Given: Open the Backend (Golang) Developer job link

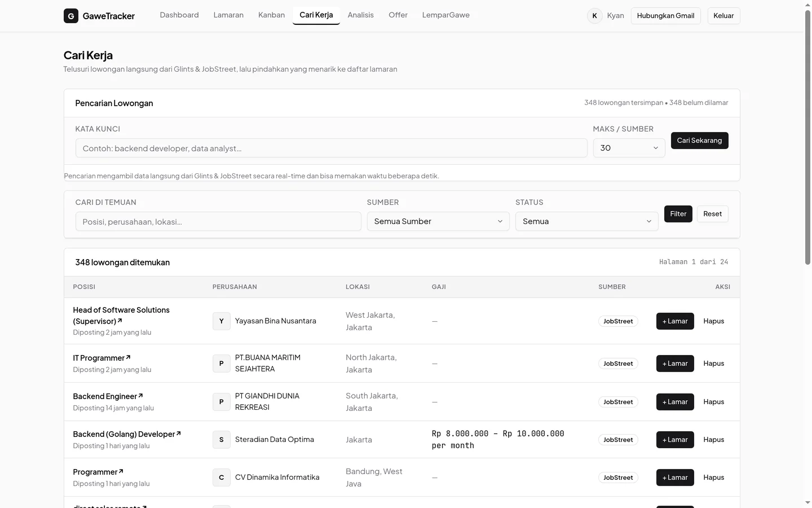Looking at the screenshot, I should [x=127, y=434].
